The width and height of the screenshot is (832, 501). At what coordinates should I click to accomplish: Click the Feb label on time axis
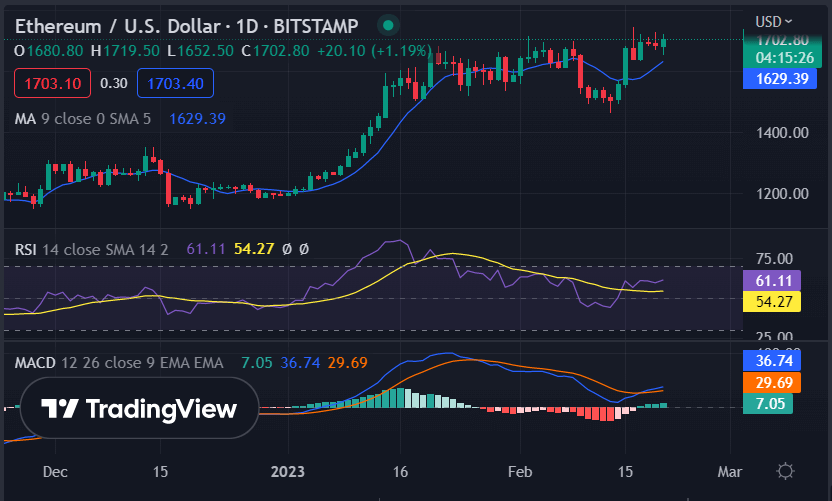tap(517, 471)
